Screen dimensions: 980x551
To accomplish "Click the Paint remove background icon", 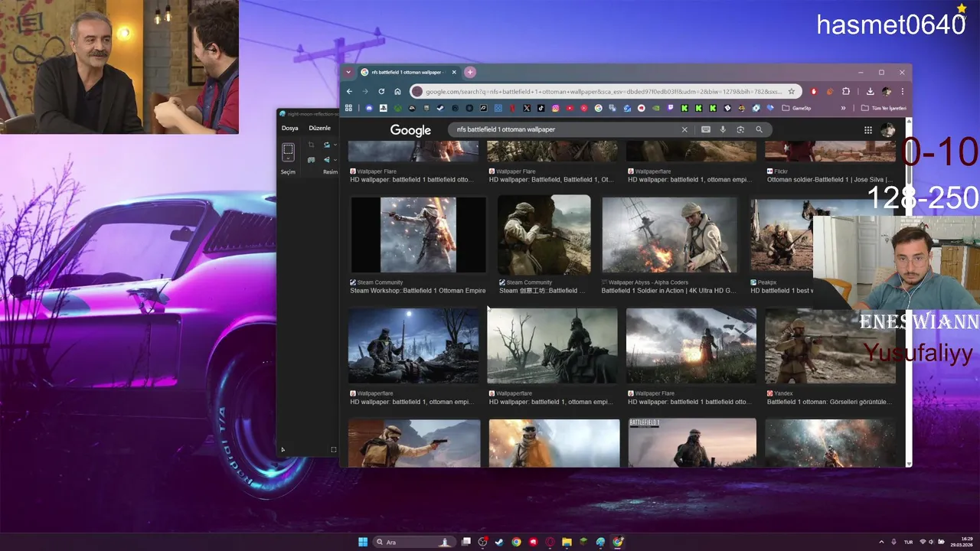I will click(x=311, y=160).
